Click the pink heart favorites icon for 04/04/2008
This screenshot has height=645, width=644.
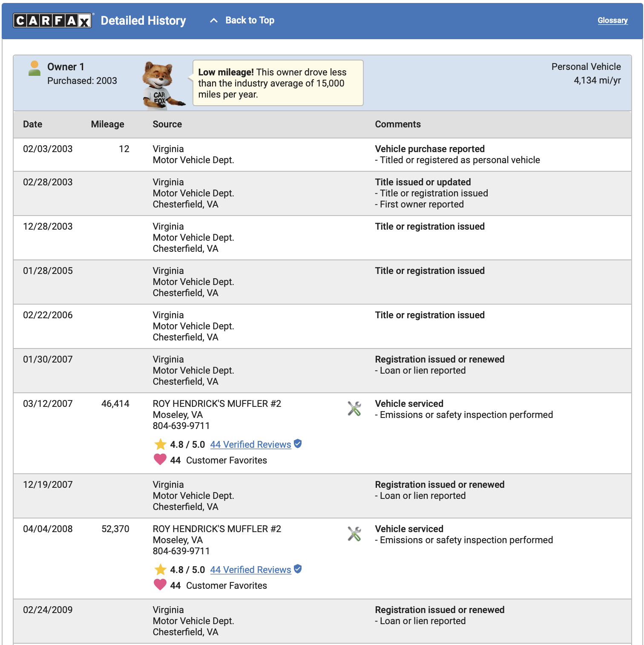click(160, 585)
